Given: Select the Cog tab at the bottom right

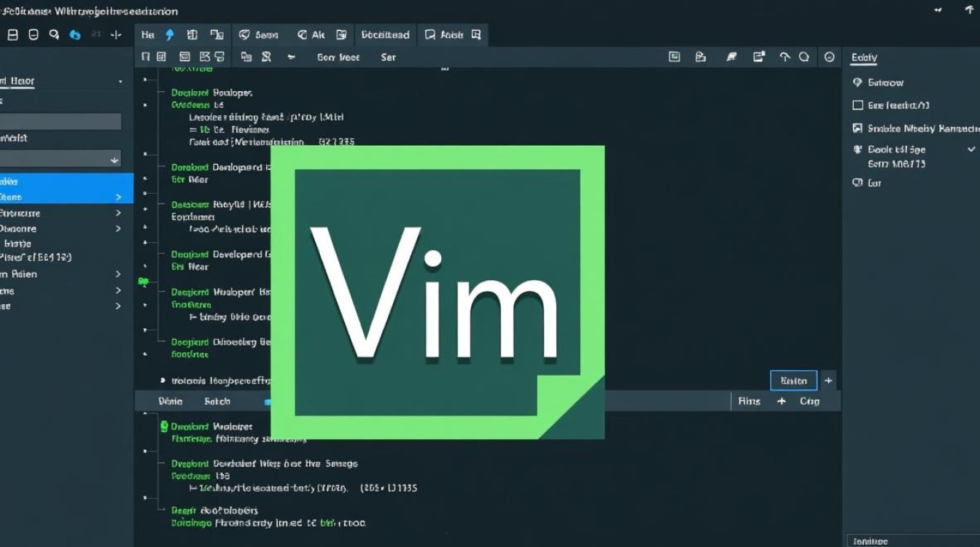Looking at the screenshot, I should 811,401.
